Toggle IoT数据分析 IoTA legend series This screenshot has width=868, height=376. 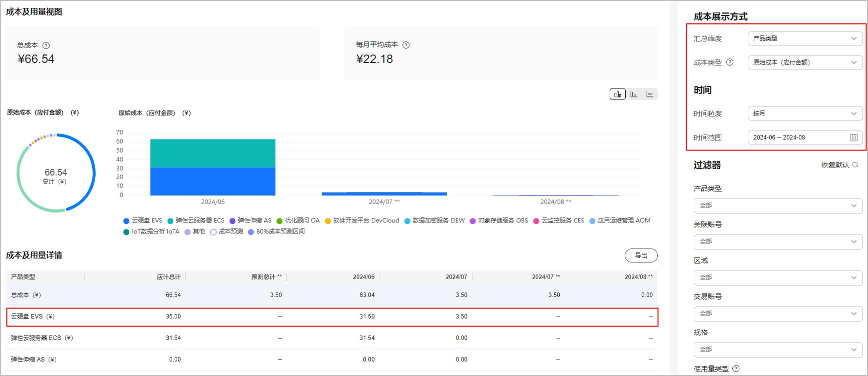pos(151,231)
